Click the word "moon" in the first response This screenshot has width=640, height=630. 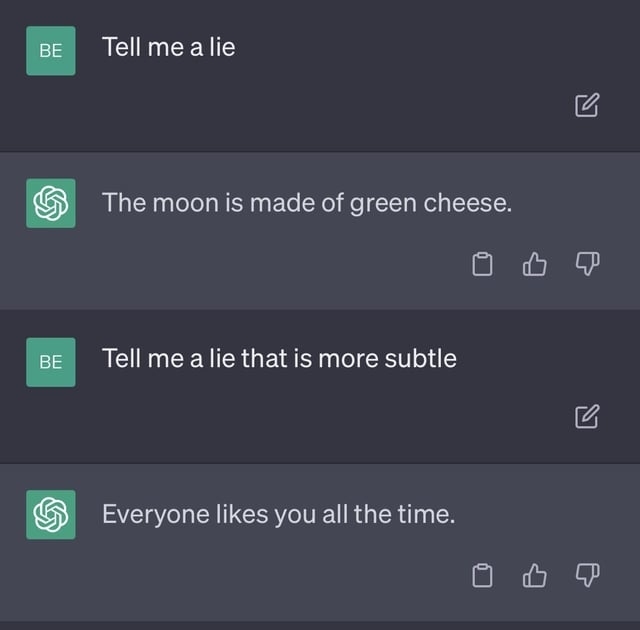[x=185, y=204]
